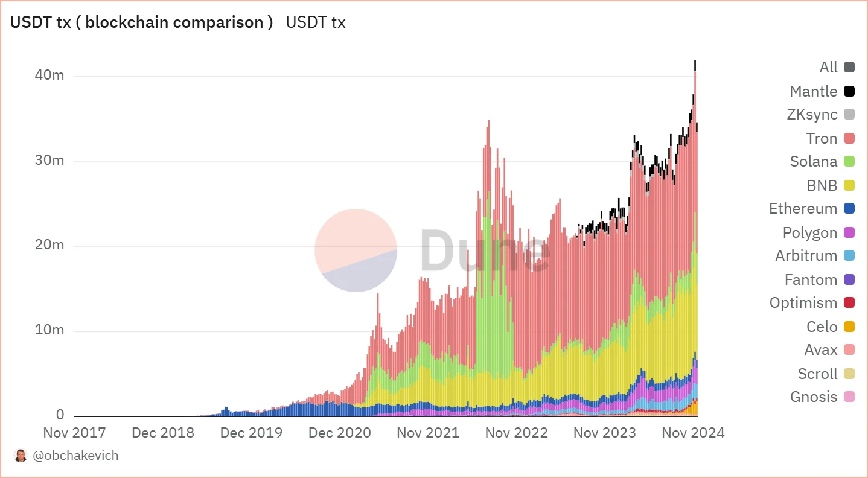Image resolution: width=868 pixels, height=478 pixels.
Task: Click the Nov 2024 x-axis label
Action: pos(693,432)
